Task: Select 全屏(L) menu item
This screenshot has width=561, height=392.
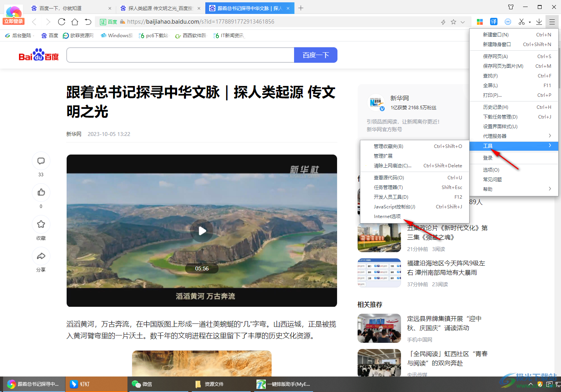Action: [x=514, y=85]
